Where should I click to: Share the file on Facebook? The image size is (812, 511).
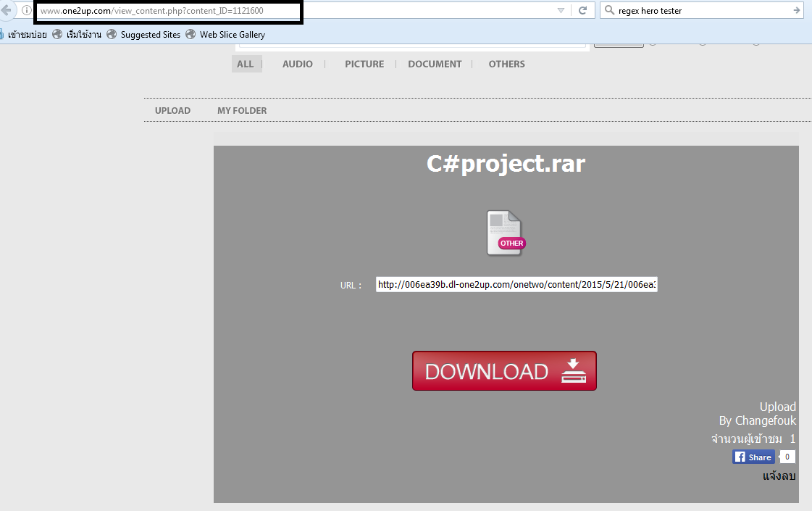click(x=753, y=457)
